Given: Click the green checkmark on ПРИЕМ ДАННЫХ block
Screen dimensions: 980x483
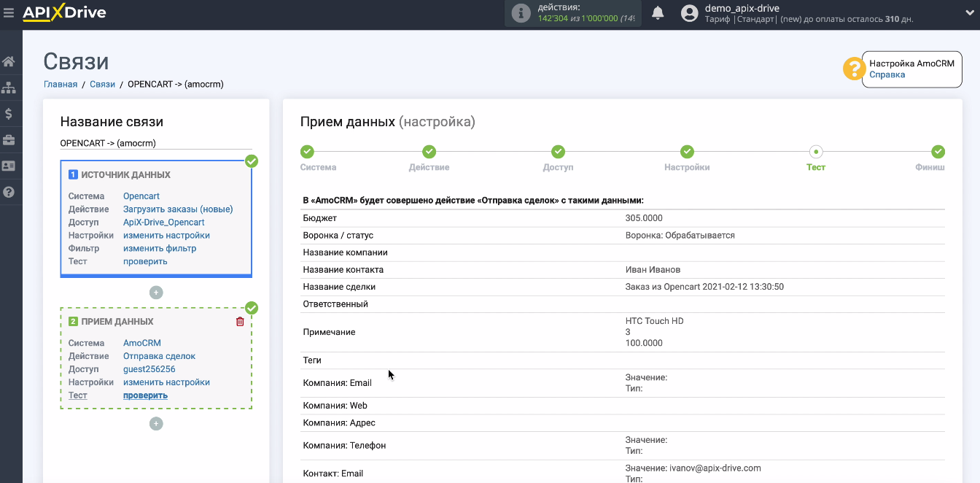Looking at the screenshot, I should click(x=252, y=308).
